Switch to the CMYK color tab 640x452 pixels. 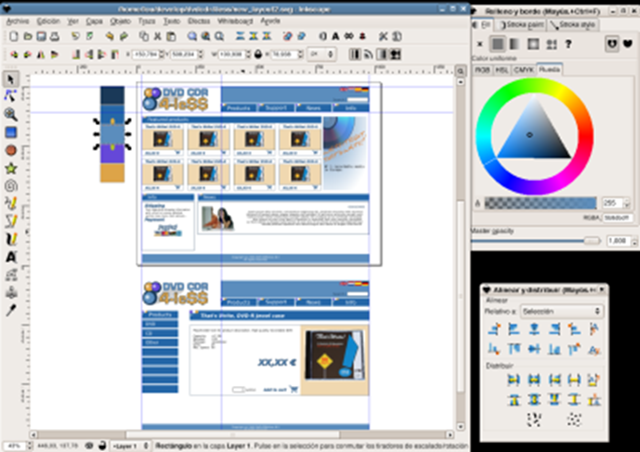pos(524,70)
